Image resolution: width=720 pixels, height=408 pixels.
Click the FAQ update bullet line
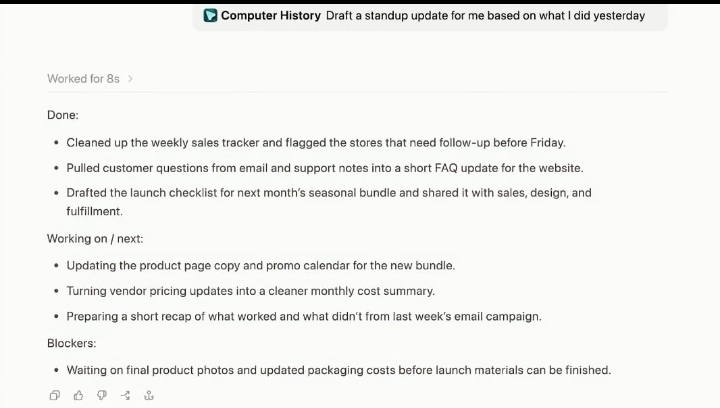pyautogui.click(x=325, y=168)
